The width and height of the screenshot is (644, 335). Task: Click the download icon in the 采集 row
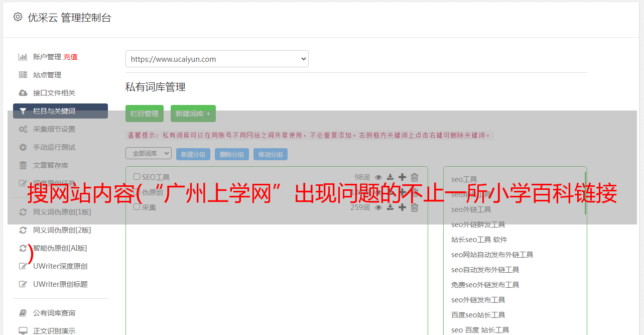tap(390, 207)
